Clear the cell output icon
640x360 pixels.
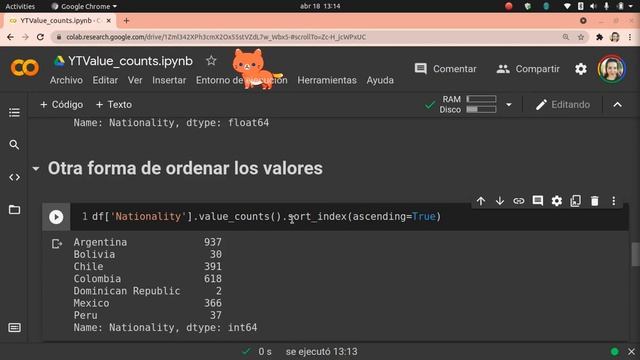(57, 244)
